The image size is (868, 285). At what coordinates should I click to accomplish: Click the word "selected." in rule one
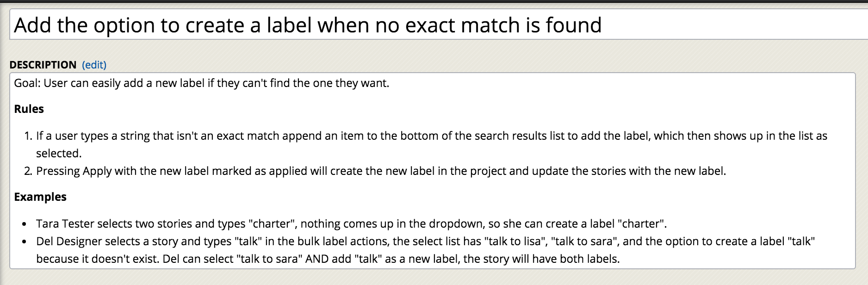(x=59, y=154)
